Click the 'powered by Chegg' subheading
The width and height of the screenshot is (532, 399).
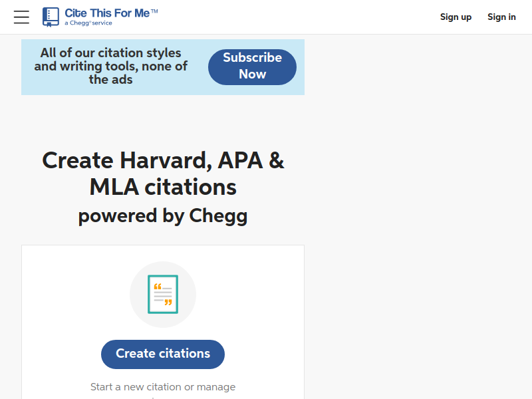pyautogui.click(x=163, y=216)
